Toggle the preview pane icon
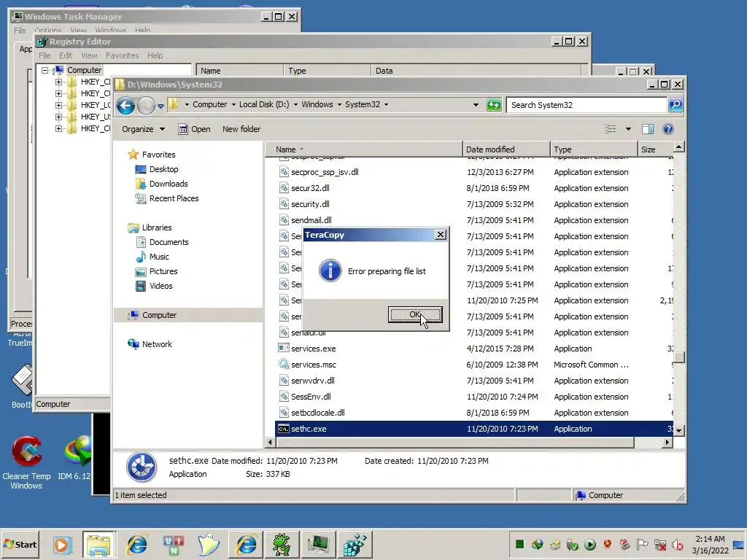This screenshot has width=747, height=560. (x=648, y=129)
